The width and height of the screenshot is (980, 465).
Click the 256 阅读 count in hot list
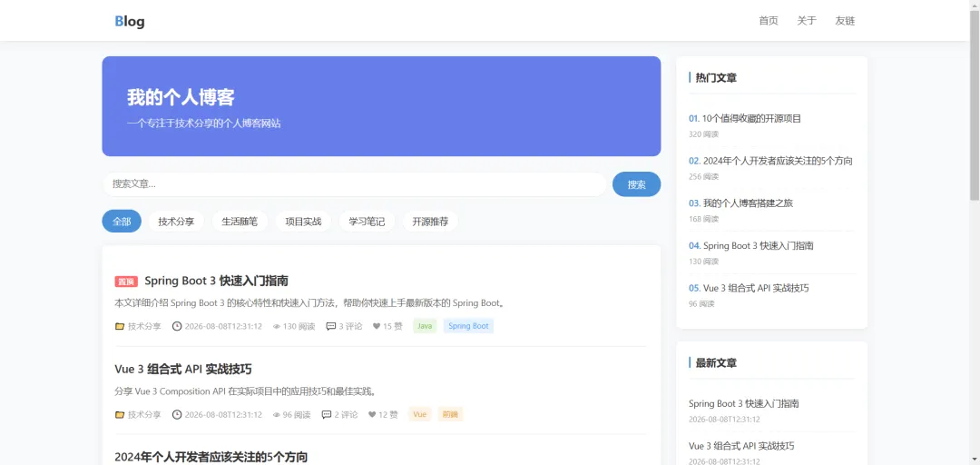point(704,177)
